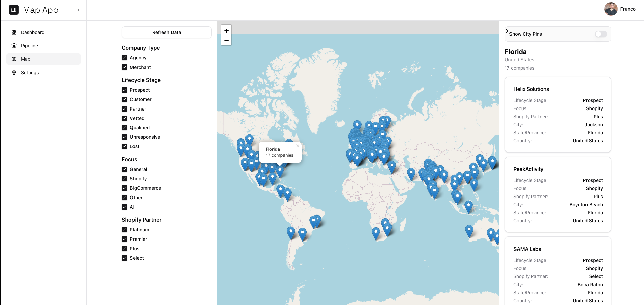Click the Dashboard grid icon
The height and width of the screenshot is (305, 644).
(14, 32)
